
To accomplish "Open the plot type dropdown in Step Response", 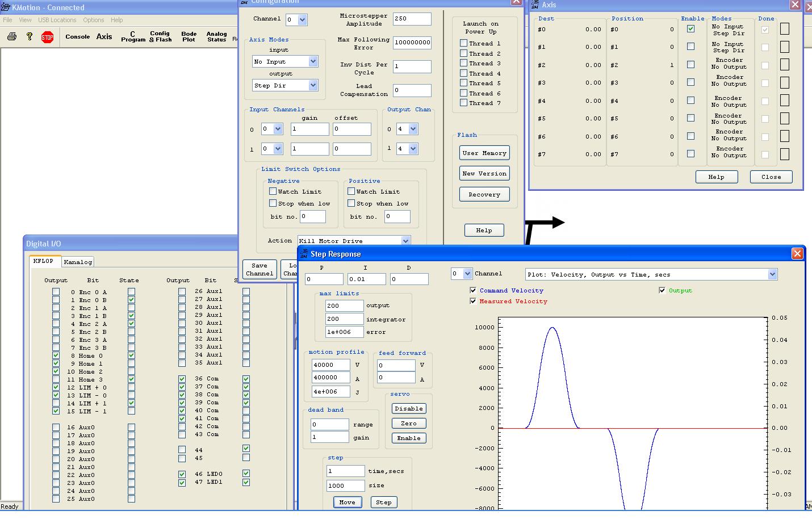I will pyautogui.click(x=772, y=274).
